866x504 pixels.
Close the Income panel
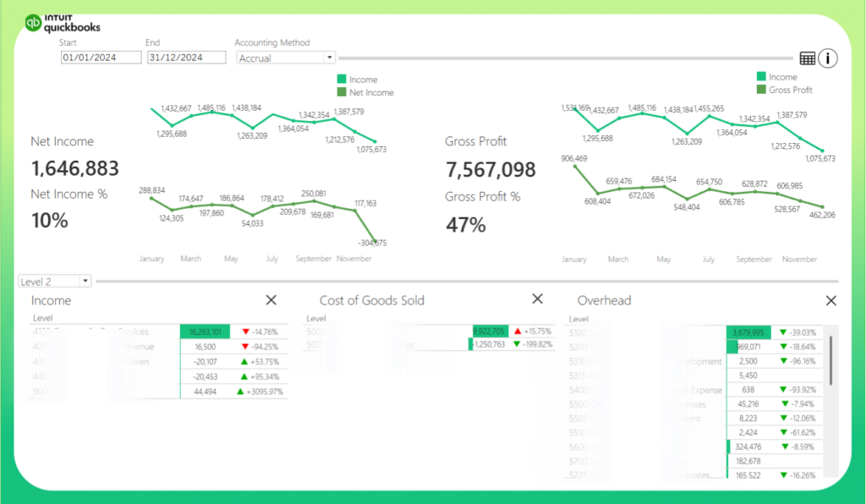271,299
